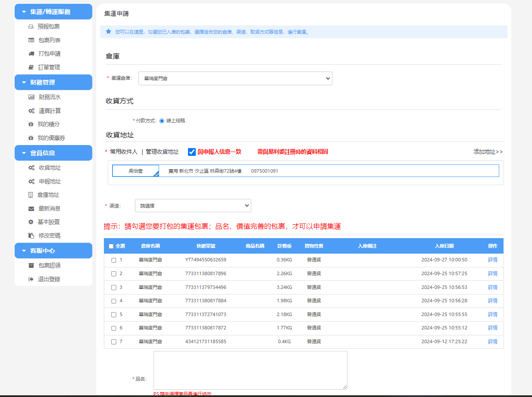Open 預報包裹 in the sidebar
The height and width of the screenshot is (397, 532).
click(49, 27)
